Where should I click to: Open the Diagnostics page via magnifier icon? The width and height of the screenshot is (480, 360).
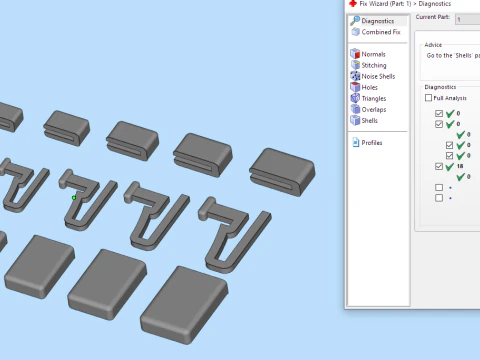(x=355, y=21)
